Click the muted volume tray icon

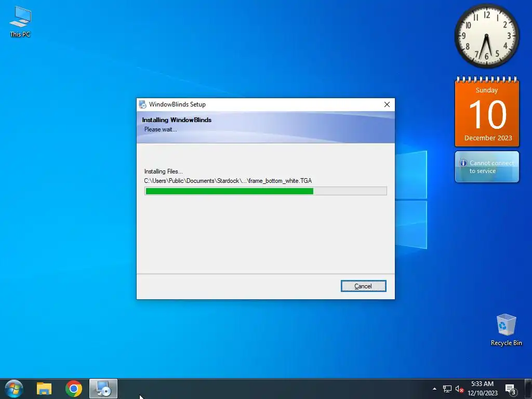click(459, 389)
